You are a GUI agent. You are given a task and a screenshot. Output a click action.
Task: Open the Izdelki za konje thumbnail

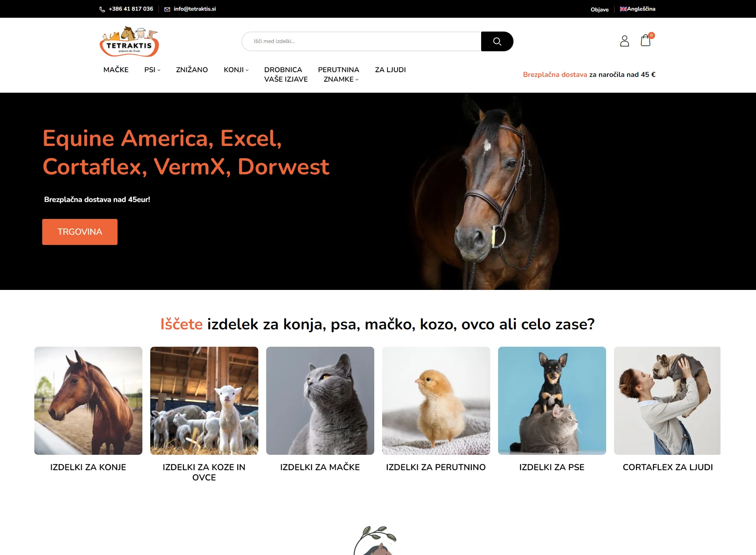[x=88, y=401]
